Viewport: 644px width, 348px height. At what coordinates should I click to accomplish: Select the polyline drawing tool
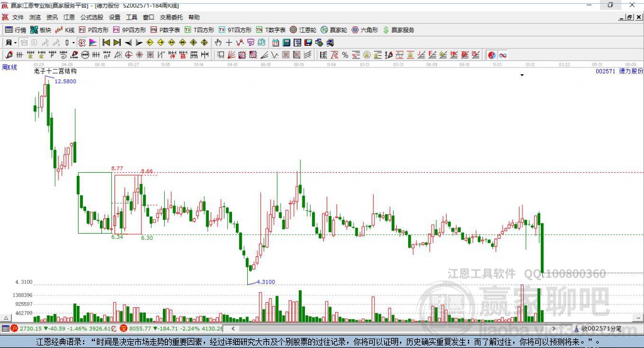point(240,43)
